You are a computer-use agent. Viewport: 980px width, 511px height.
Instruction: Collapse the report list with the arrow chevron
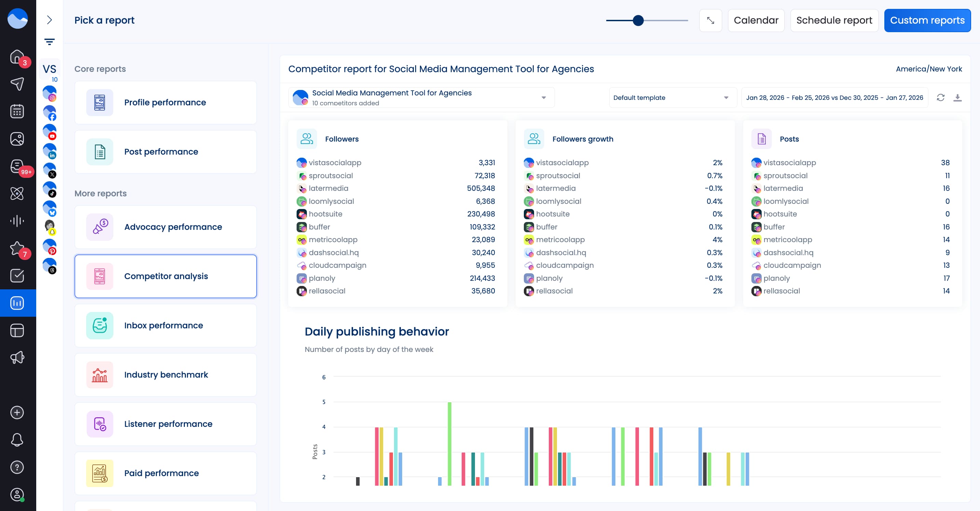[49, 21]
